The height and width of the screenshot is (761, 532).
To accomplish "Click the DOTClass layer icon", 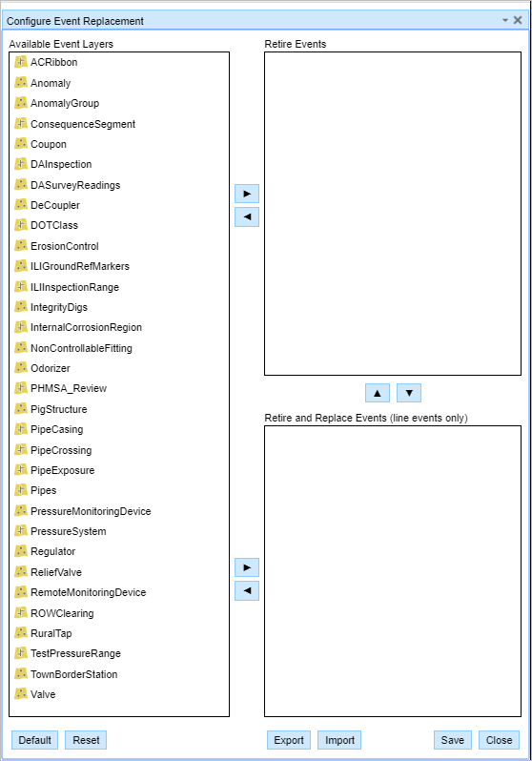I will click(20, 225).
